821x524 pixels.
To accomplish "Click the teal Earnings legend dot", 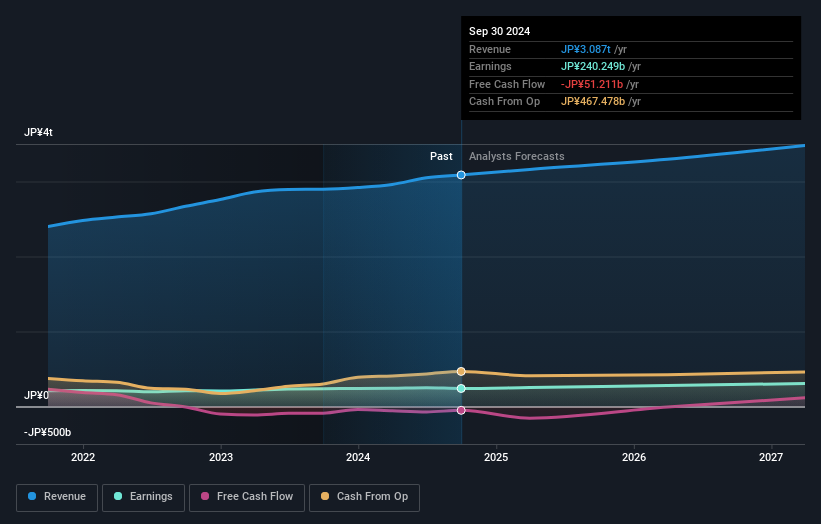I will [x=118, y=496].
